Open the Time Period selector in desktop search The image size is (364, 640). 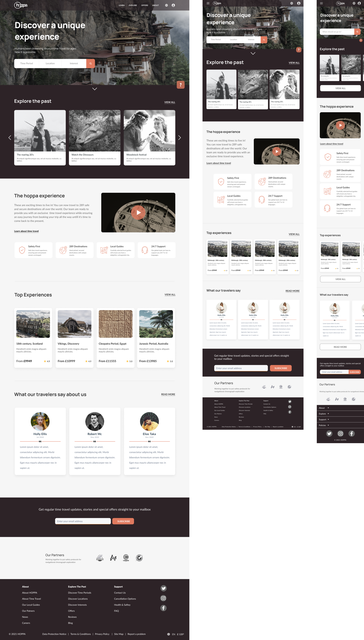pos(26,64)
